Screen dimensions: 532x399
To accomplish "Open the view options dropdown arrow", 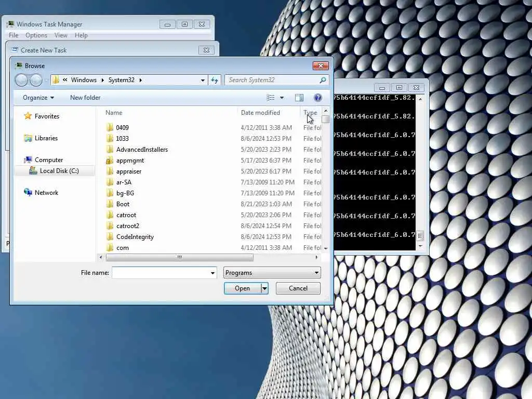I will coord(282,98).
